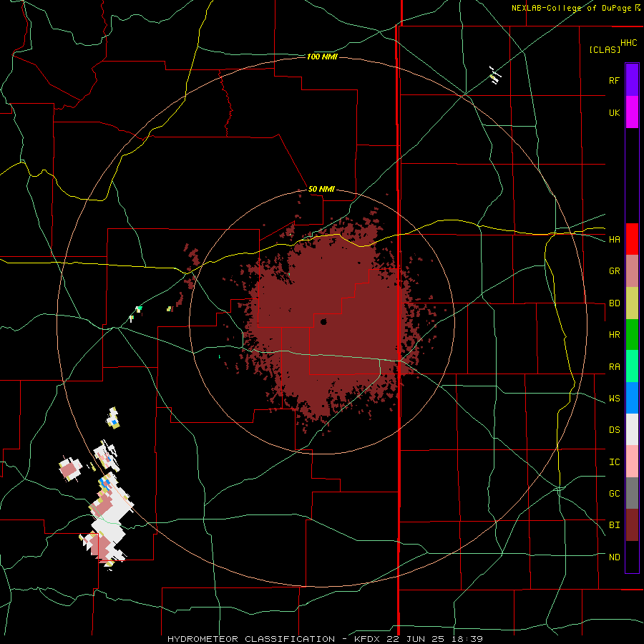The image size is (644, 644).
Task: Click the 'DS' legend label
Action: point(614,430)
